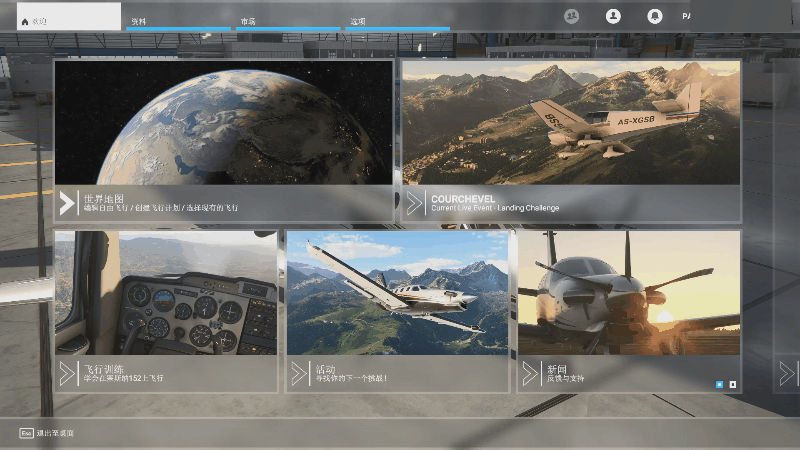The height and width of the screenshot is (450, 800).
Task: Open the 飞行训练 cockpit image tile
Action: tap(166, 293)
